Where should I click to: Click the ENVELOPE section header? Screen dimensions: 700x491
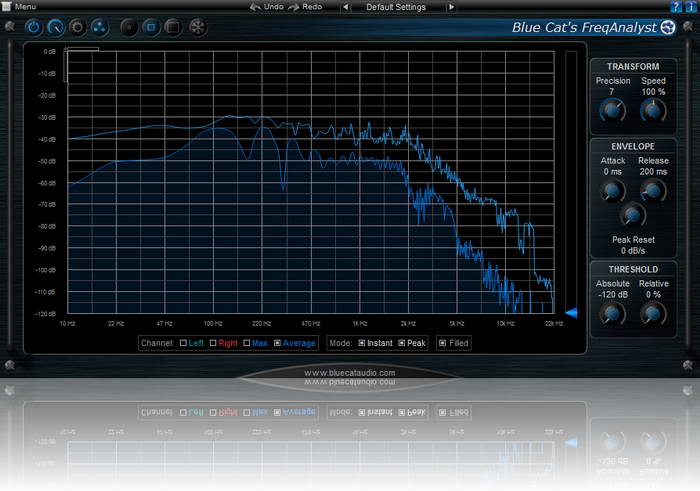[633, 146]
